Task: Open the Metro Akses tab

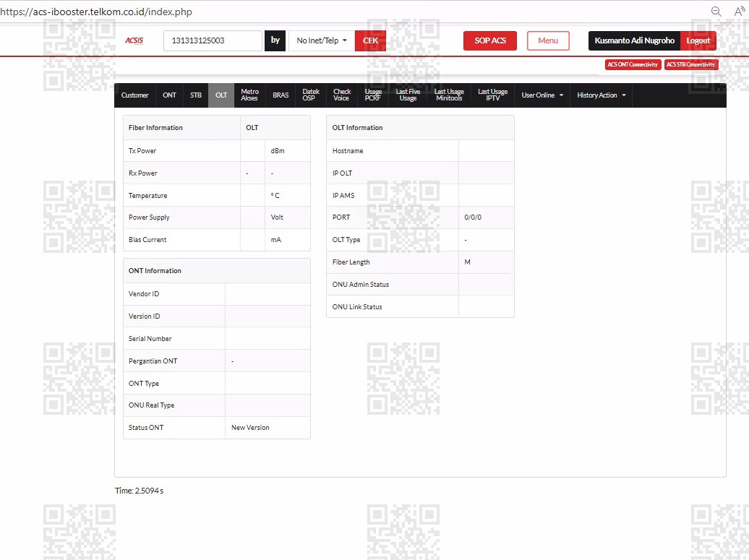Action: pyautogui.click(x=249, y=95)
